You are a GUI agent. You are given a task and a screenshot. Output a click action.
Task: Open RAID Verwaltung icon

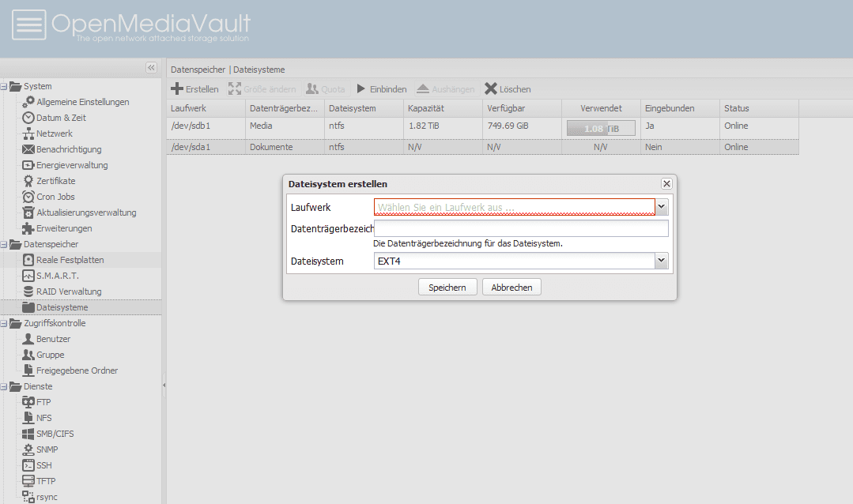click(28, 291)
